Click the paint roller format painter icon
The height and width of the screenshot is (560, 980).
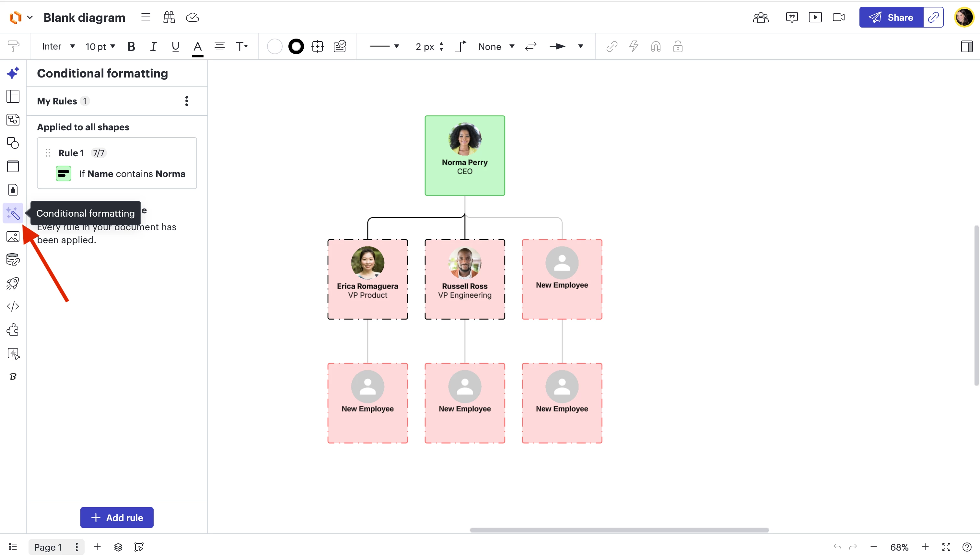pos(13,47)
